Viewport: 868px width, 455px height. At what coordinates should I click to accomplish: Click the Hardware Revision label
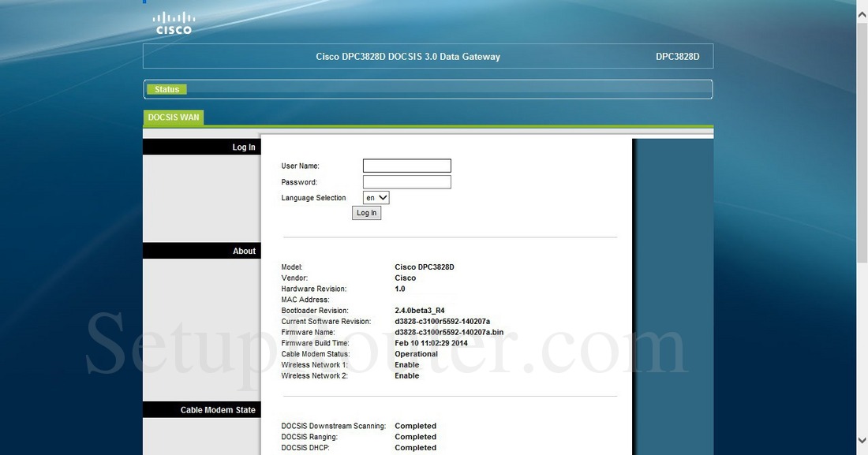(314, 289)
